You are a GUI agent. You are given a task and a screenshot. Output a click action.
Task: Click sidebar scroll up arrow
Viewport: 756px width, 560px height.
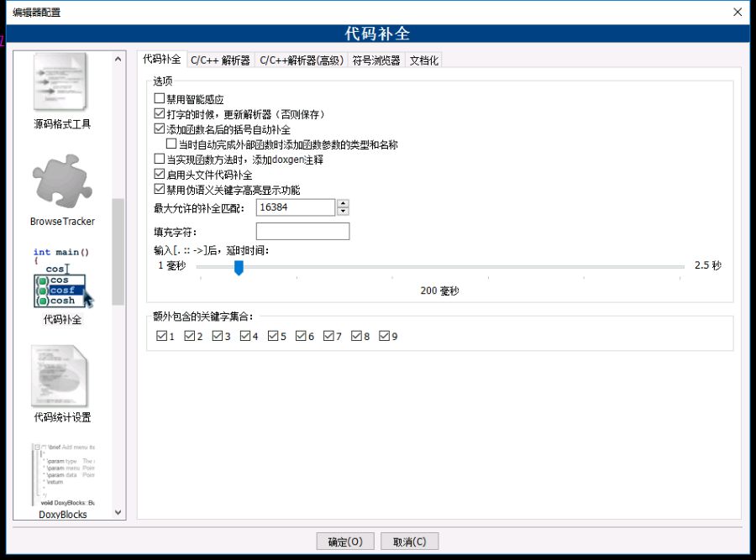tap(118, 59)
